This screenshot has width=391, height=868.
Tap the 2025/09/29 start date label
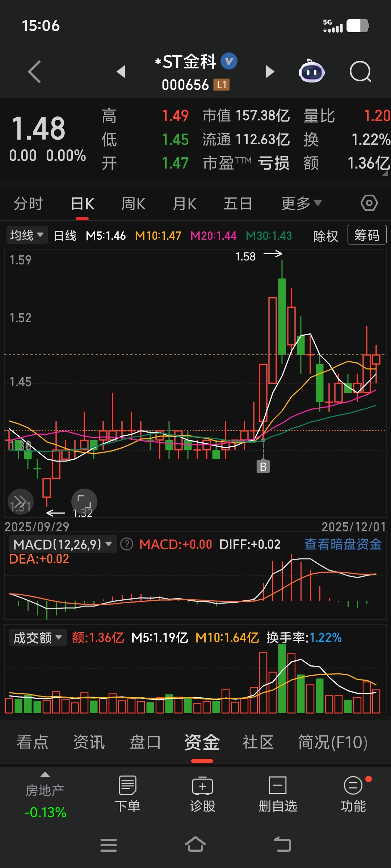tap(37, 527)
